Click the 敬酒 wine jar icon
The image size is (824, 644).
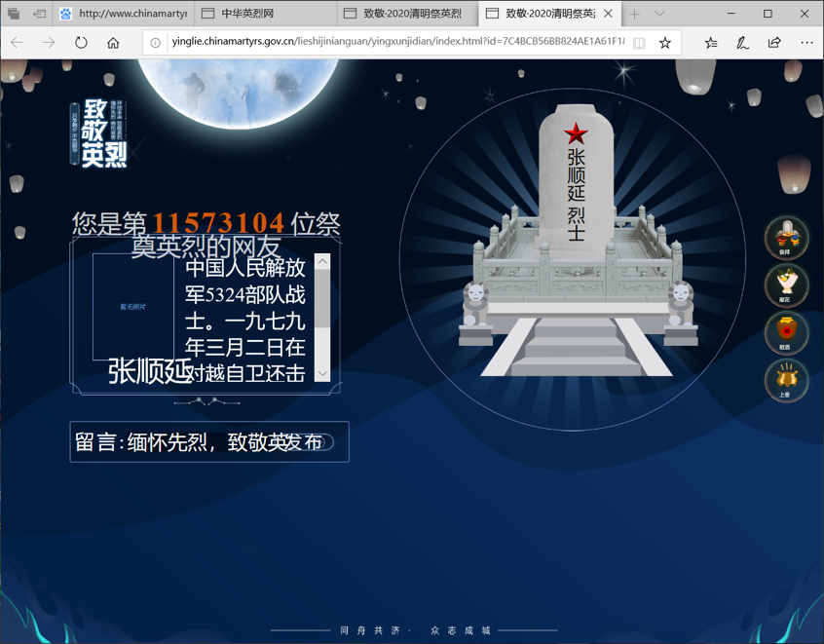[x=785, y=333]
